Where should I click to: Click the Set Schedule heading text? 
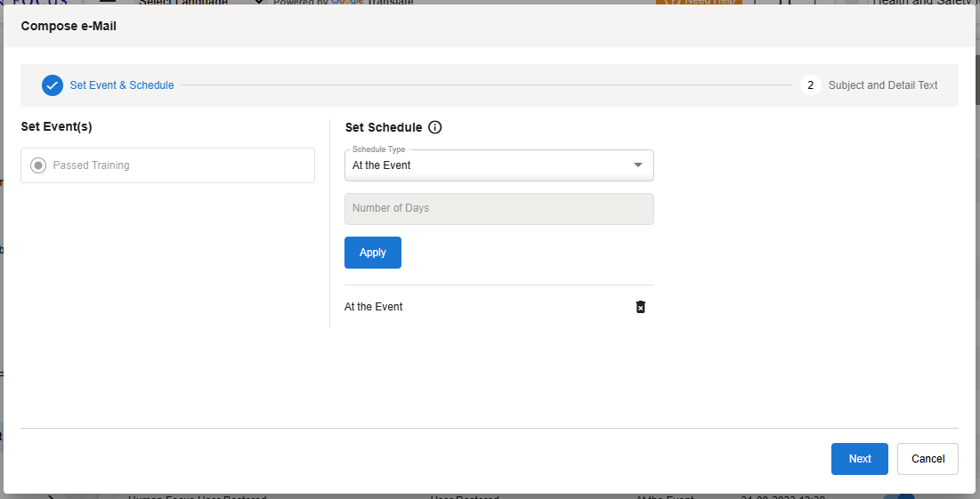(x=383, y=127)
